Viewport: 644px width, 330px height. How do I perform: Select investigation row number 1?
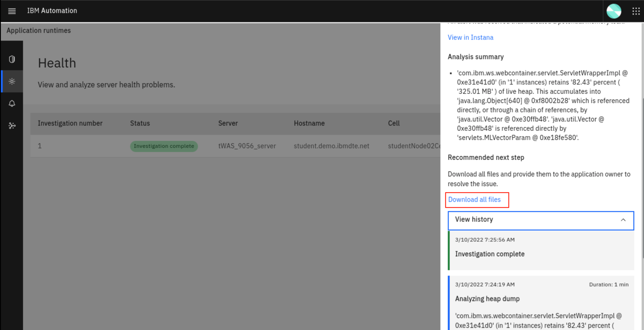coord(40,146)
